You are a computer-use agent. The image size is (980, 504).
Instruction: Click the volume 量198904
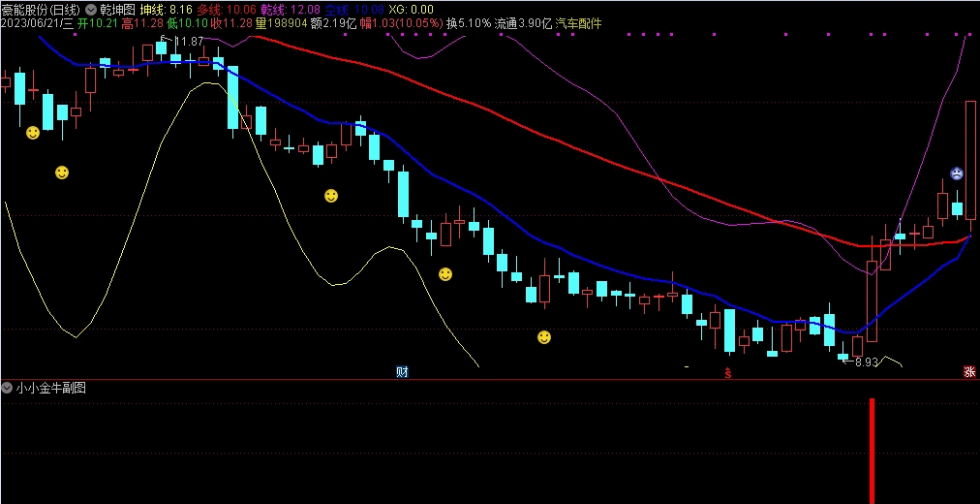(x=281, y=24)
